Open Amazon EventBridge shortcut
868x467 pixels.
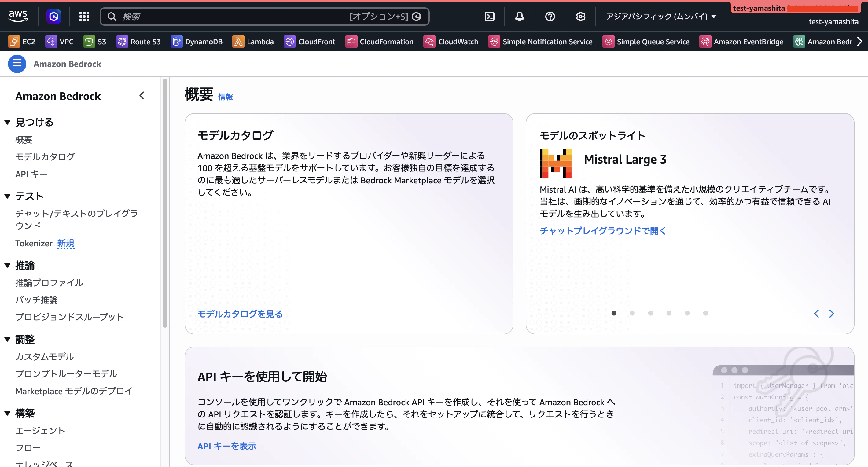tap(741, 42)
